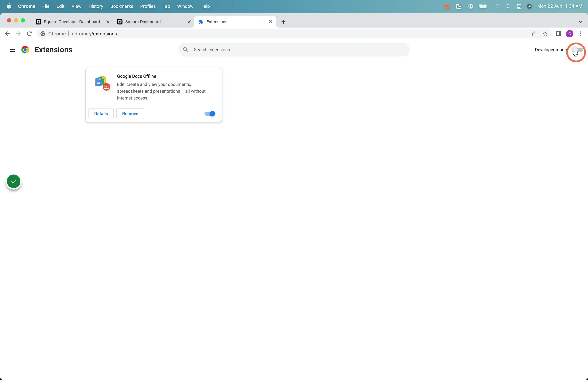
Task: Open macOS Control Center
Action: coord(519,6)
